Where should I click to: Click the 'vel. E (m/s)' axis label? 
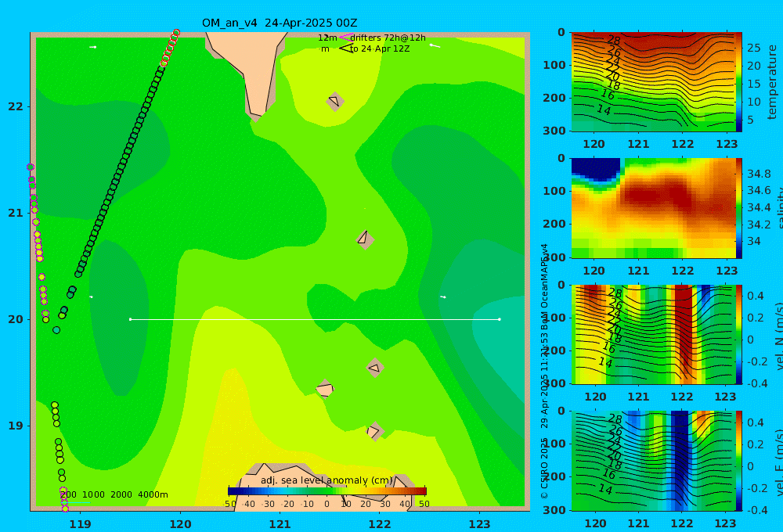pos(778,462)
